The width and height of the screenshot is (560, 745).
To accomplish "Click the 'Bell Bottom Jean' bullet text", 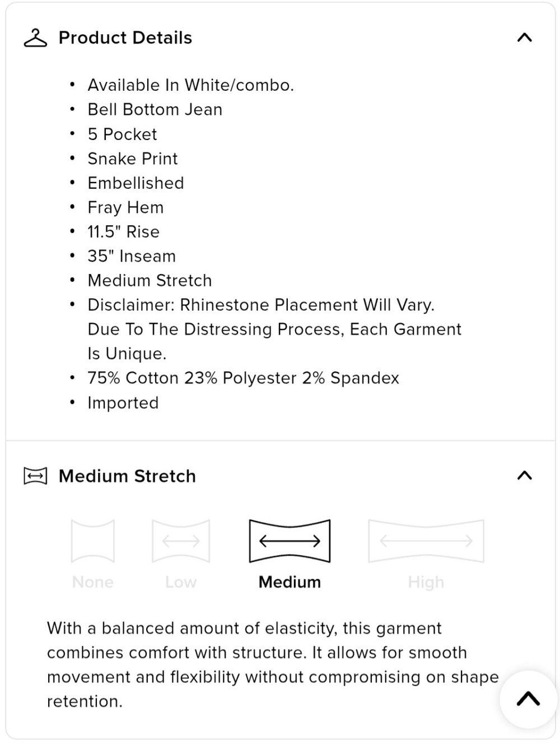I will pos(155,110).
